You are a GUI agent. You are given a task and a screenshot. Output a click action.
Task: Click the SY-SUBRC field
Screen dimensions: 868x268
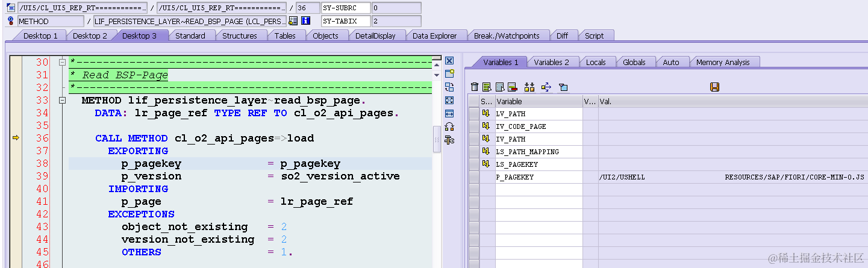345,8
